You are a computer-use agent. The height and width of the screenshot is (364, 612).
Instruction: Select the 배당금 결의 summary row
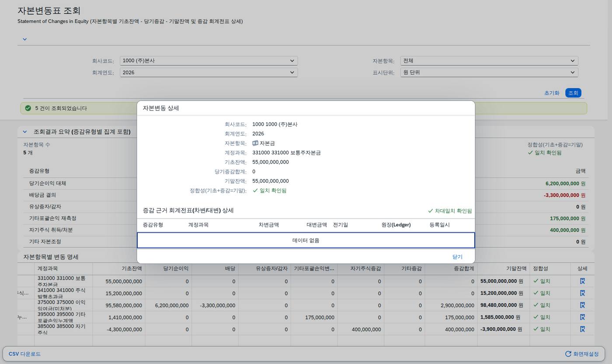pyautogui.click(x=306, y=195)
